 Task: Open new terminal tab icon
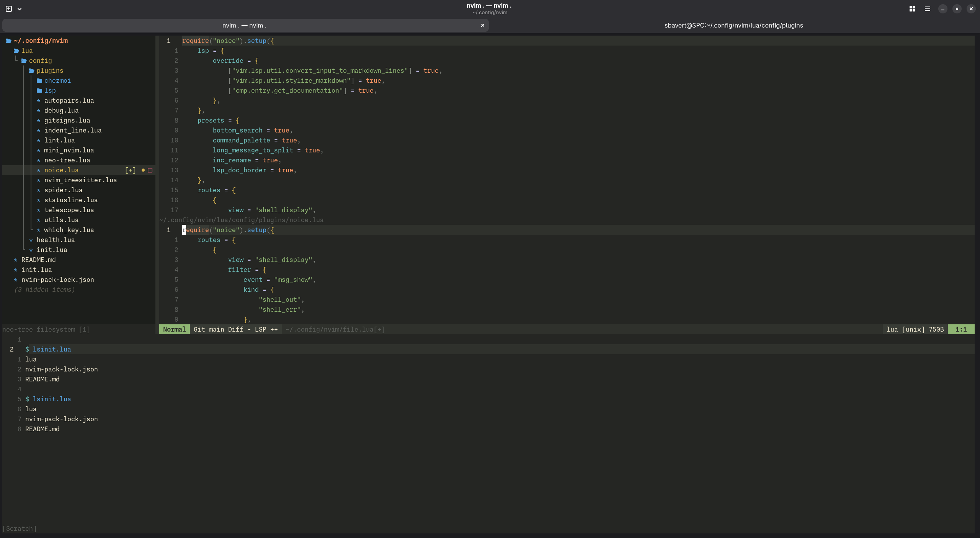[9, 9]
